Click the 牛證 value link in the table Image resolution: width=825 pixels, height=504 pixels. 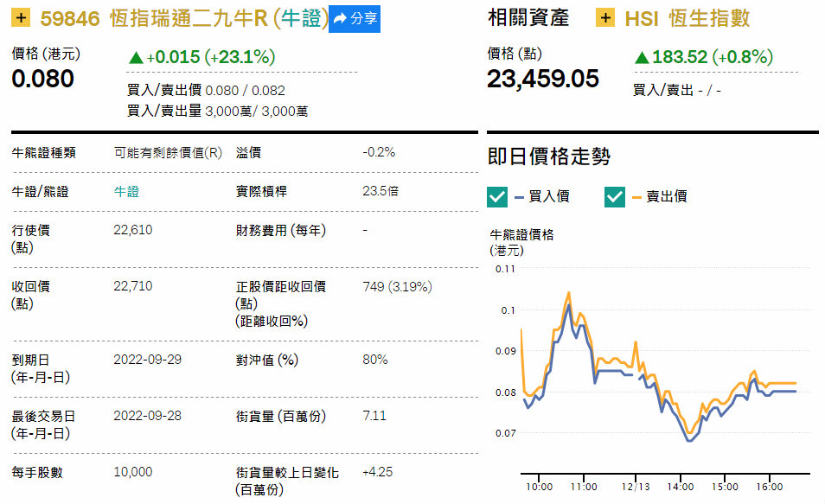pos(127,192)
